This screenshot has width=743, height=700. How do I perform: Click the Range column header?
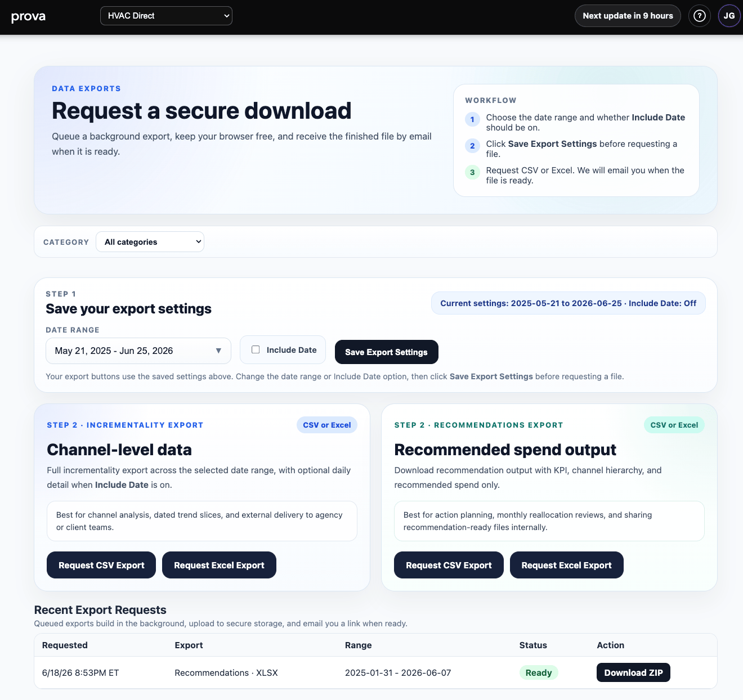point(358,645)
